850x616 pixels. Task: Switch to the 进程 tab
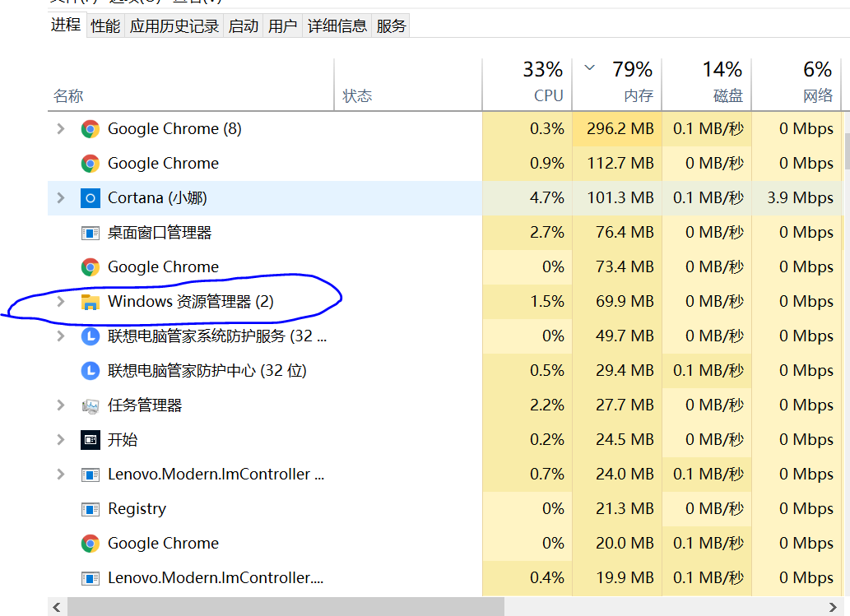[66, 25]
